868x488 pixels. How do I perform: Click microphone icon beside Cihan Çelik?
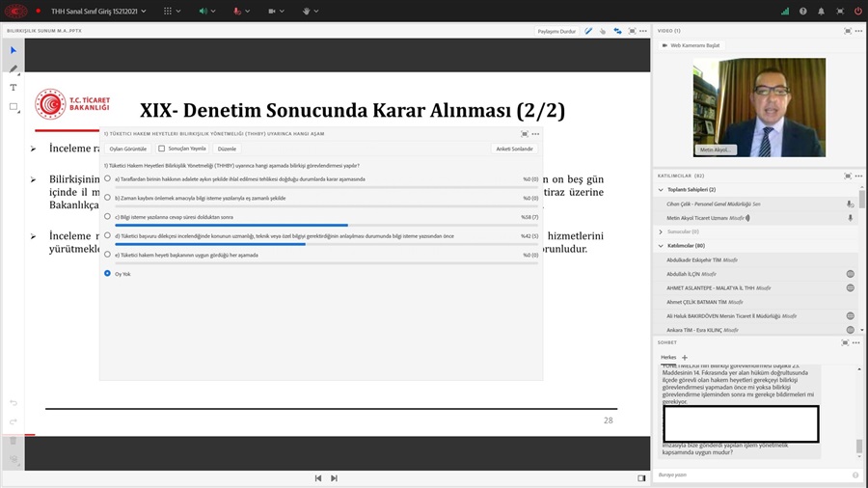pyautogui.click(x=851, y=204)
